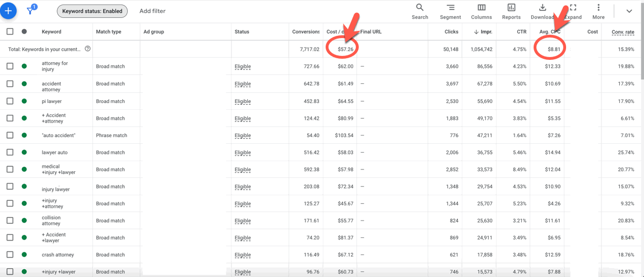Viewport: 644px width, 277px height.
Task: Collapse the panel using top-right chevron
Action: coord(629,11)
